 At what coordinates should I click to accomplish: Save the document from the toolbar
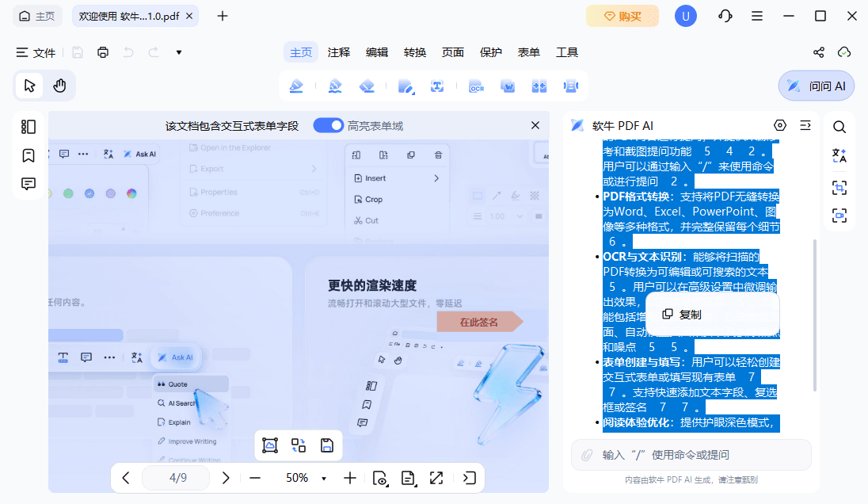[x=78, y=52]
